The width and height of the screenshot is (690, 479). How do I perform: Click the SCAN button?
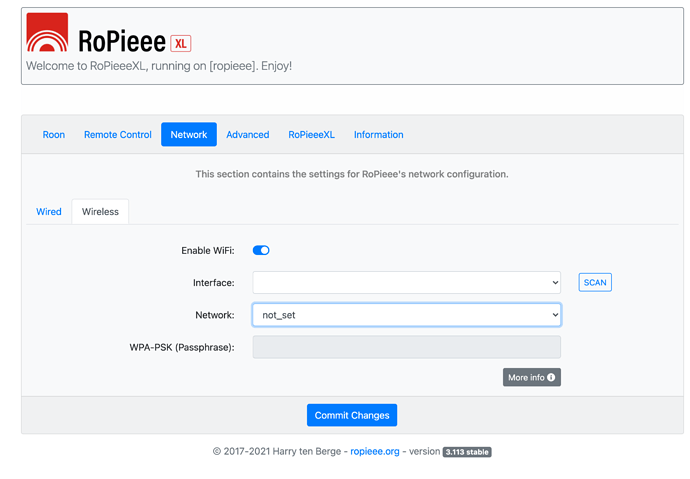pos(595,282)
